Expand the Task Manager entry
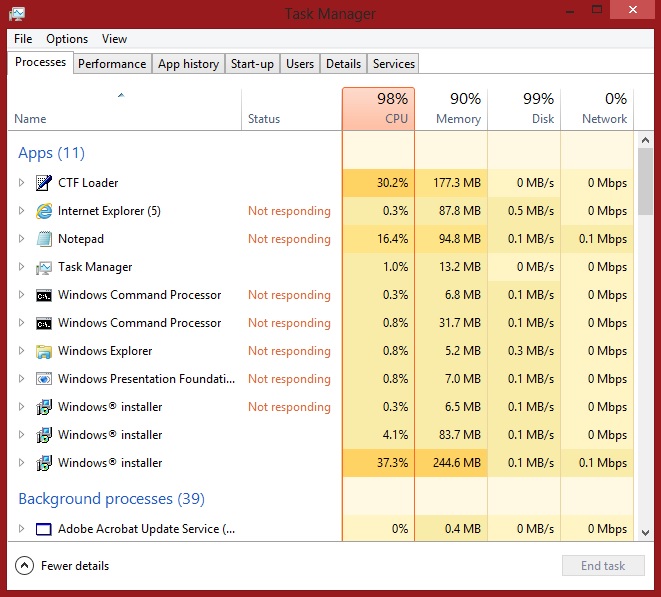 pos(21,266)
